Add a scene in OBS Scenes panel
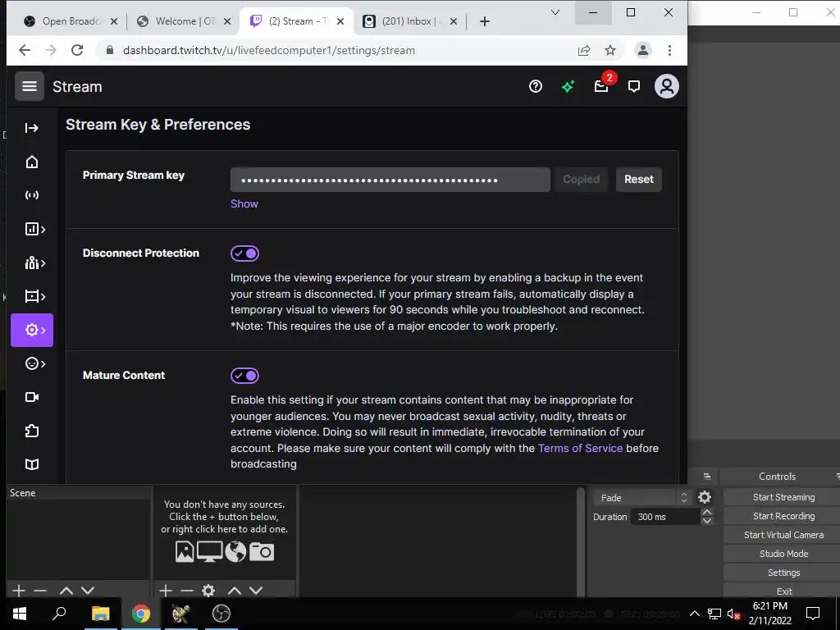 coord(19,591)
